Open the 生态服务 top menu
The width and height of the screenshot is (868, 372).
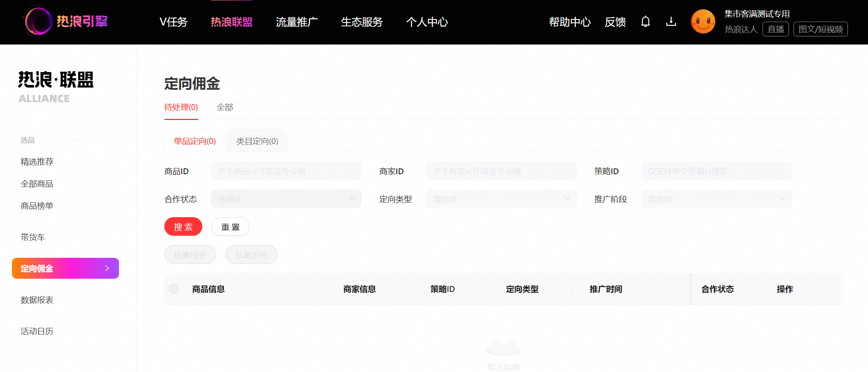click(x=362, y=22)
